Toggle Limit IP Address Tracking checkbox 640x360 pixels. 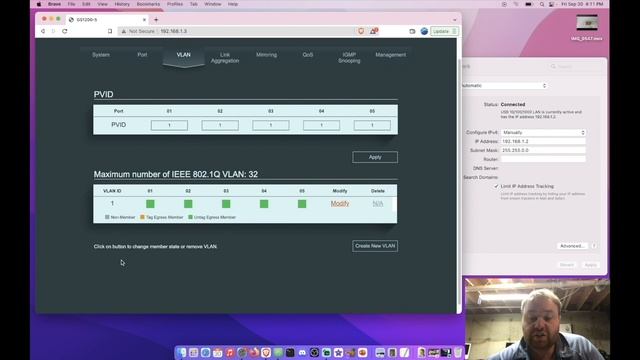(x=496, y=186)
